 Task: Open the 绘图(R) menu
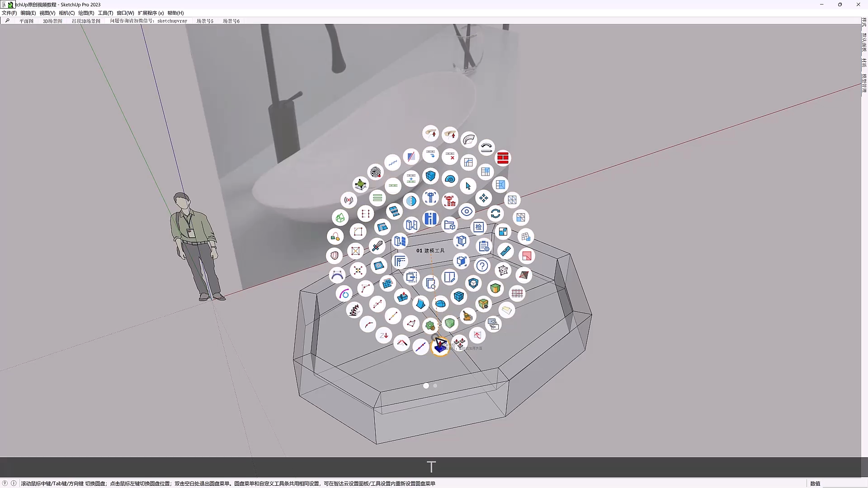[86, 13]
